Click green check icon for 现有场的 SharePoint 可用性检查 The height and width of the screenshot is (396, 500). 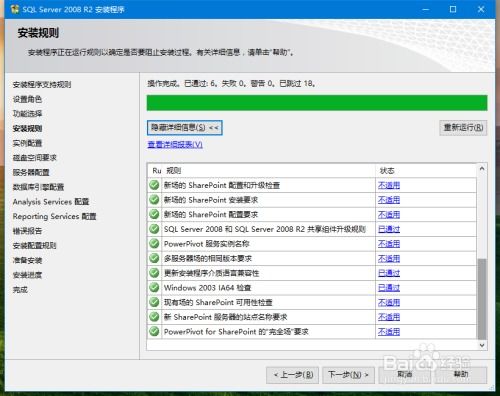tap(154, 302)
